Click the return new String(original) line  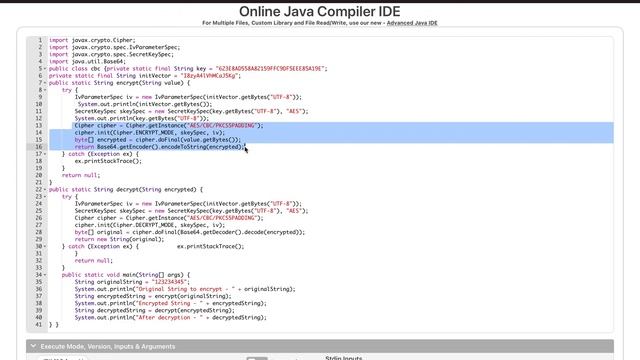click(119, 239)
